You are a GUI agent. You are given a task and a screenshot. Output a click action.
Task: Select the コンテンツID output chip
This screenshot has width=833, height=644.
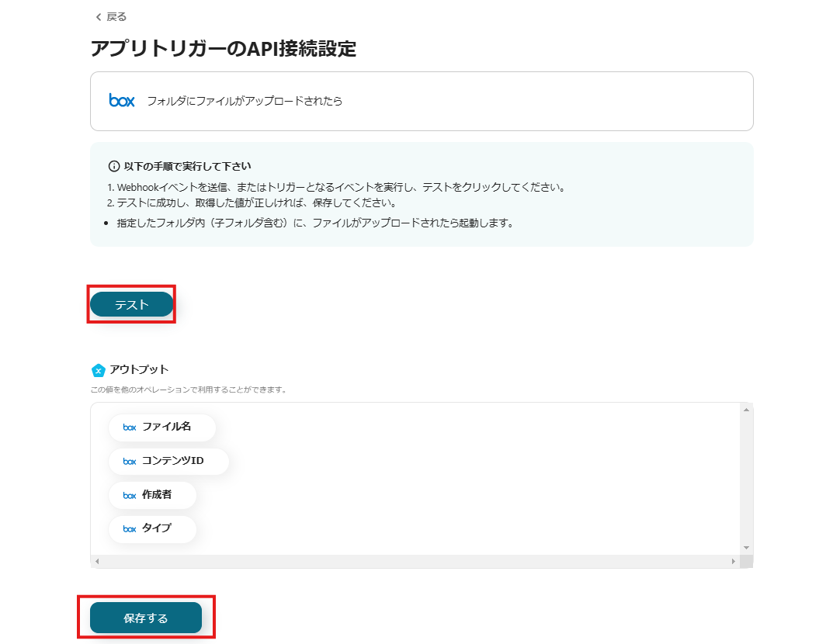[x=168, y=461]
